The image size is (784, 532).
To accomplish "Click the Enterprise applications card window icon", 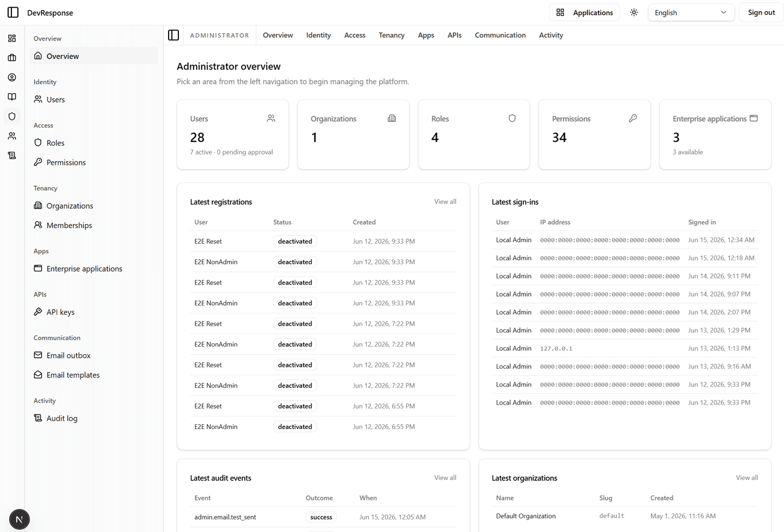I will (x=754, y=118).
